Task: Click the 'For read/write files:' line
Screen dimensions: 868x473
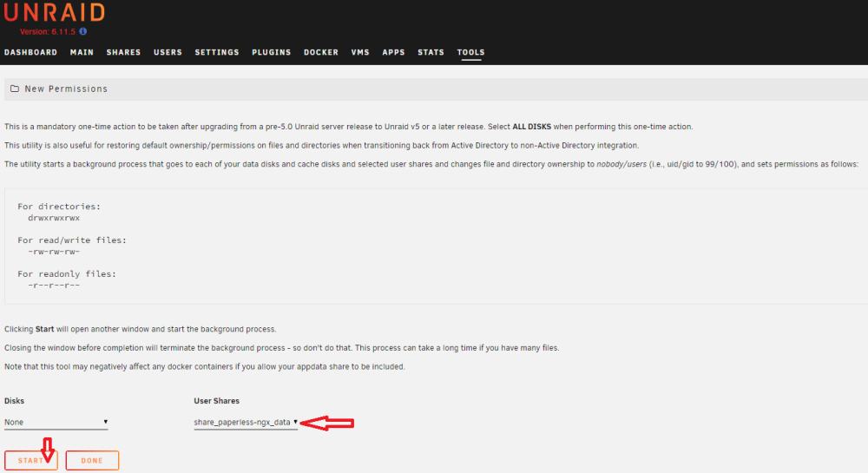Action: [72, 240]
